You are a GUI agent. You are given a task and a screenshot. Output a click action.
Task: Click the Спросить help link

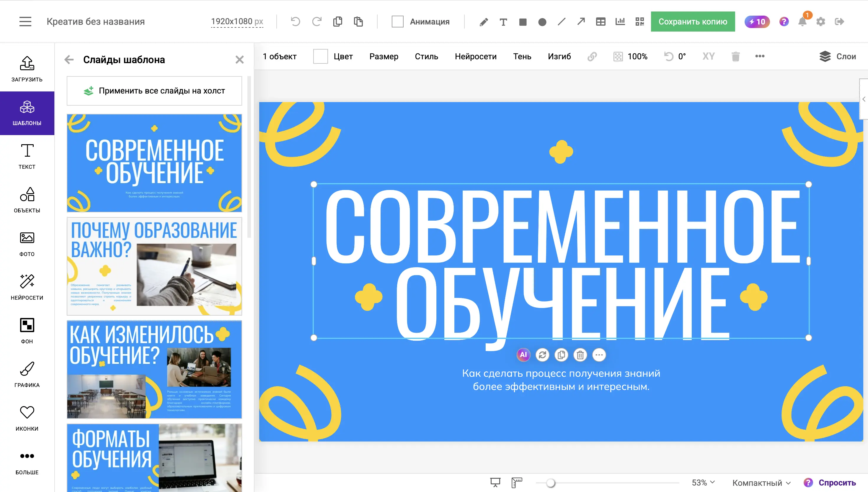click(x=830, y=483)
